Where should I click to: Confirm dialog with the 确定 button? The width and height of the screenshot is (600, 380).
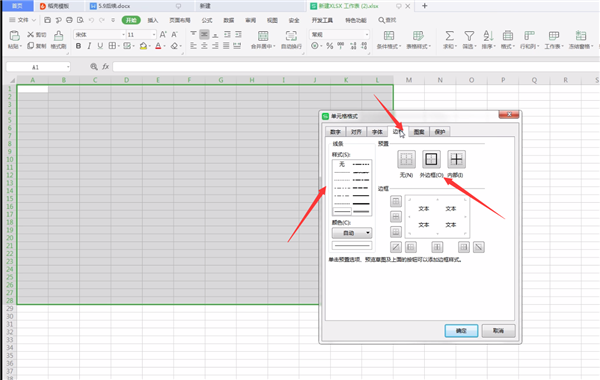coord(461,331)
